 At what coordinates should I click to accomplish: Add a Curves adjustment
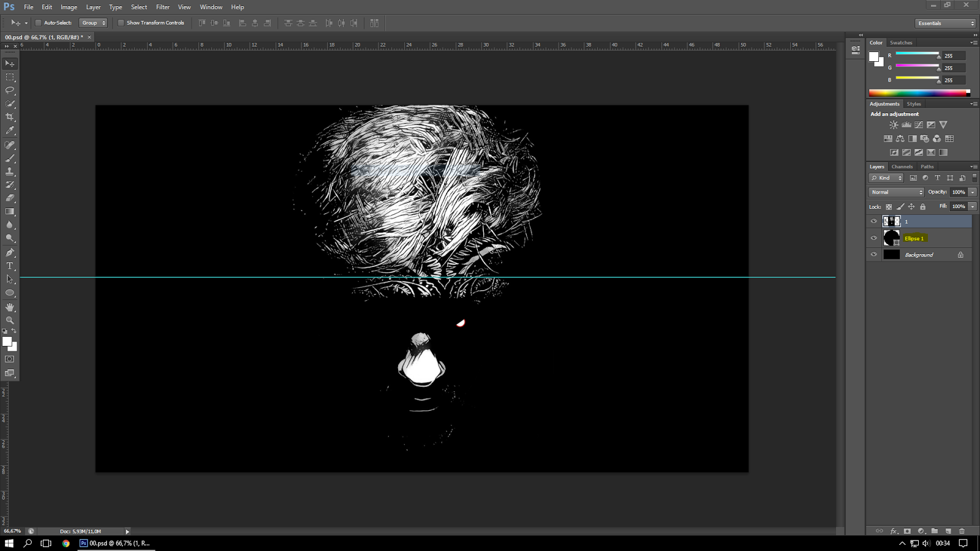[x=919, y=125]
